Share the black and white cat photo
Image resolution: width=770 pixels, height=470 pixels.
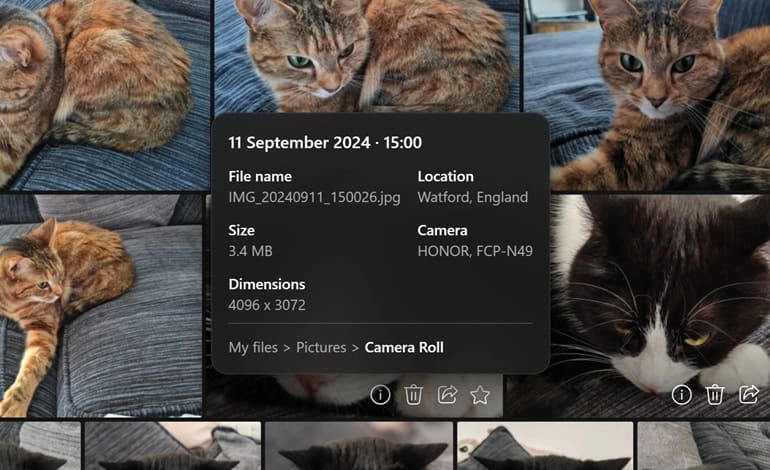[748, 395]
